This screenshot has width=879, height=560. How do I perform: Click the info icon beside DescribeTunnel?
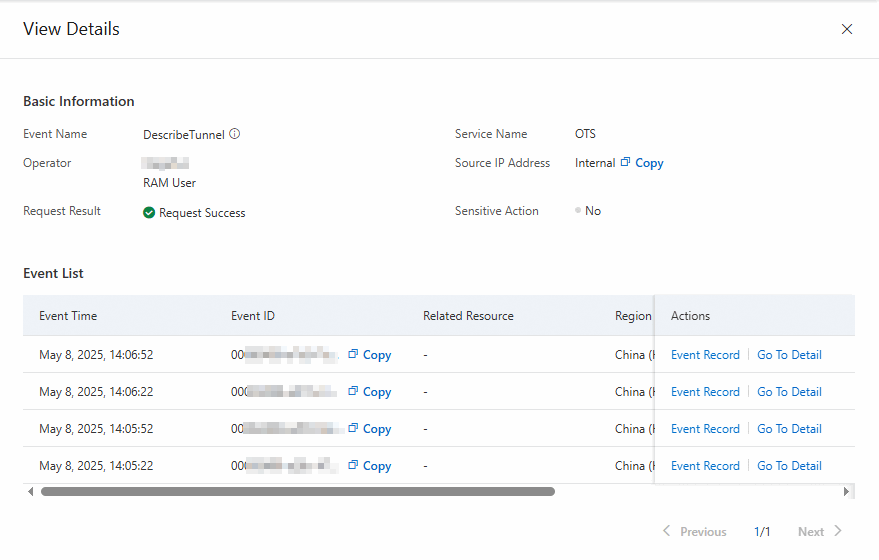click(x=235, y=134)
